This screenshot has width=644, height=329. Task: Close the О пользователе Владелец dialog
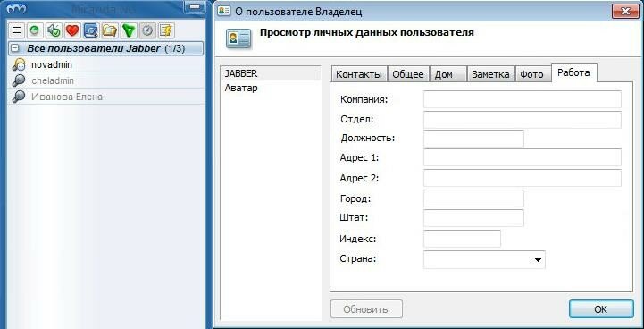tap(625, 11)
